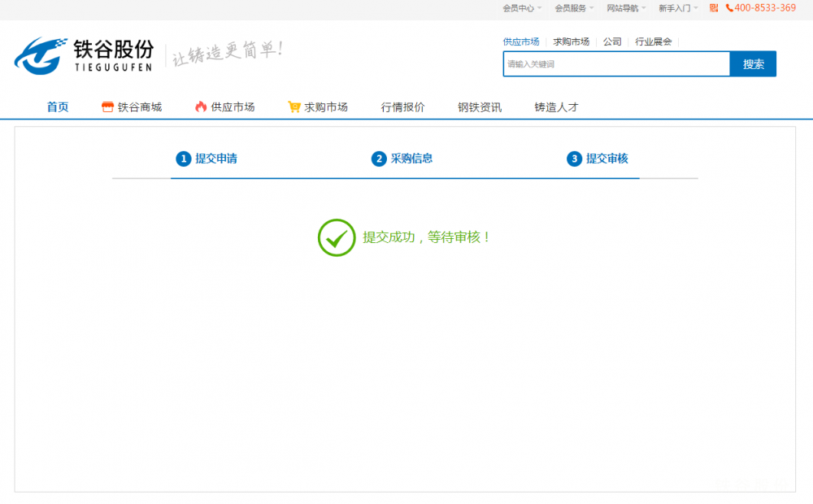Open the 网站导航 dropdown menu
The image size is (813, 504).
[x=626, y=8]
